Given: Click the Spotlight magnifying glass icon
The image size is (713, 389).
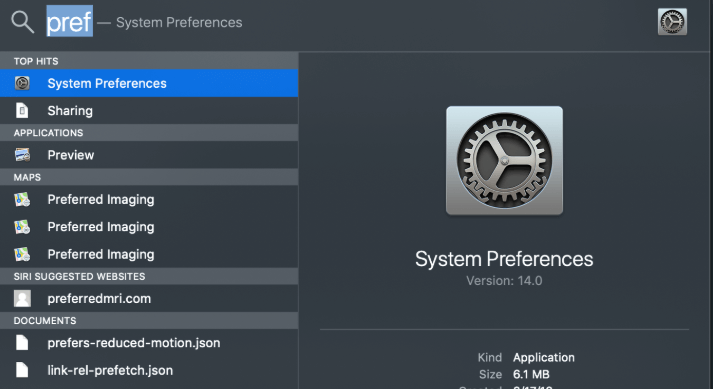Looking at the screenshot, I should pyautogui.click(x=22, y=22).
